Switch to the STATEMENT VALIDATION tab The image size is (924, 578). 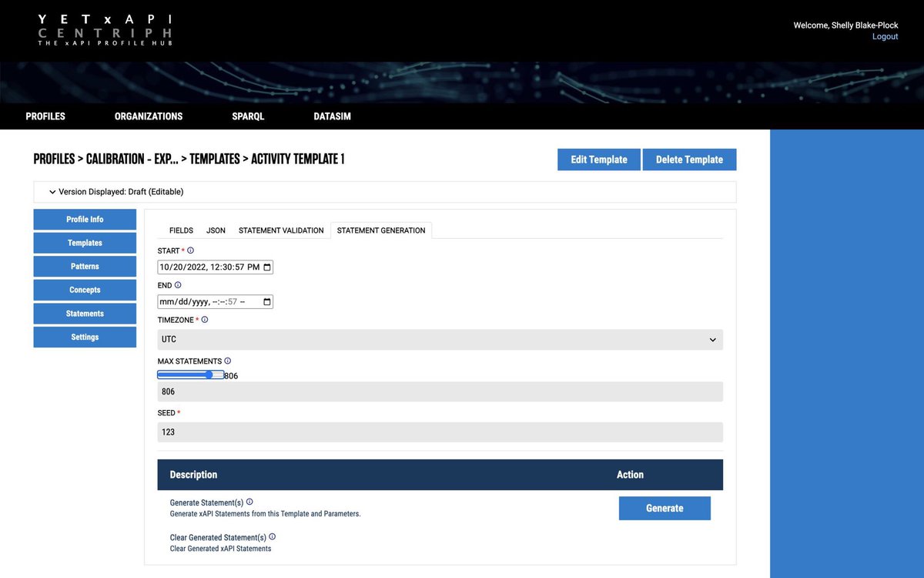[x=281, y=230]
